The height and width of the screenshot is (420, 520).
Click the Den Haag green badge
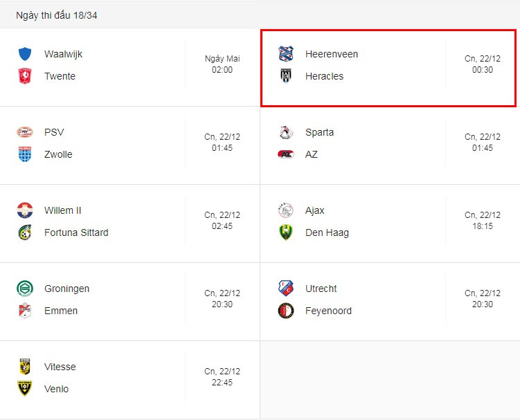point(285,232)
